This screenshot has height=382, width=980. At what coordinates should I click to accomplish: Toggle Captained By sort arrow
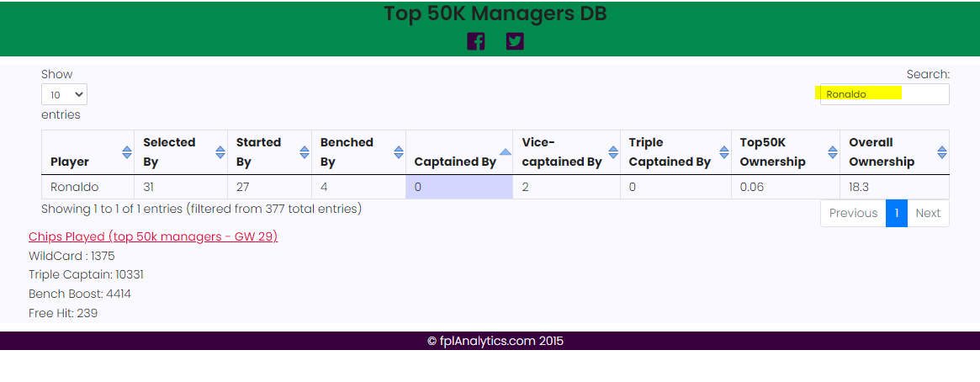506,152
